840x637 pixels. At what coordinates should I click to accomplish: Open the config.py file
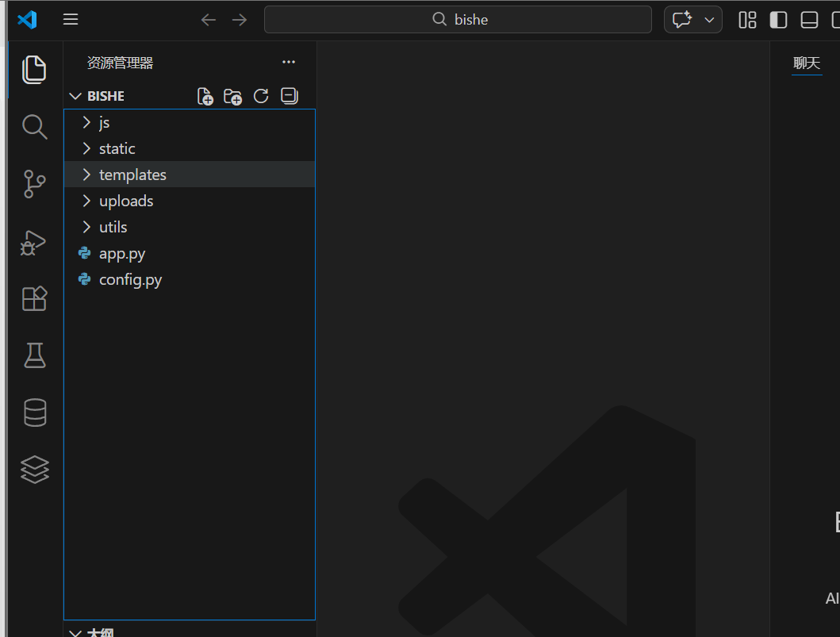pos(189,280)
